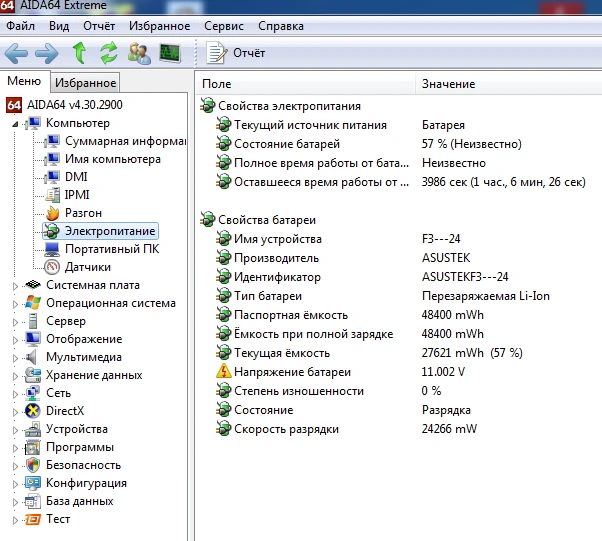
Task: Expand the Сервер node
Action: tap(15, 322)
